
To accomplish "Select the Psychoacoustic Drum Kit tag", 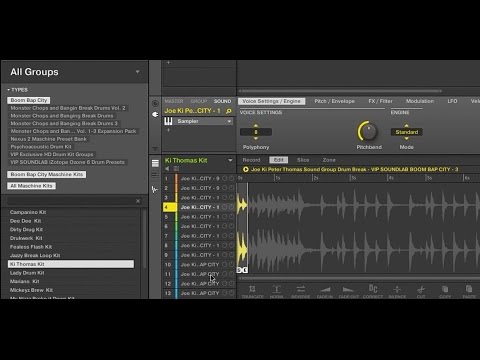I will point(41,147).
